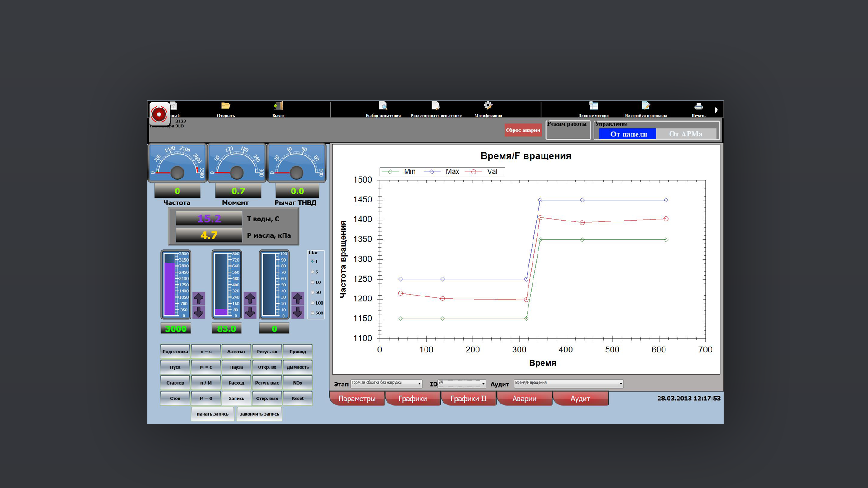Expand the Этап dropdown list
This screenshot has width=868, height=488.
click(x=420, y=384)
